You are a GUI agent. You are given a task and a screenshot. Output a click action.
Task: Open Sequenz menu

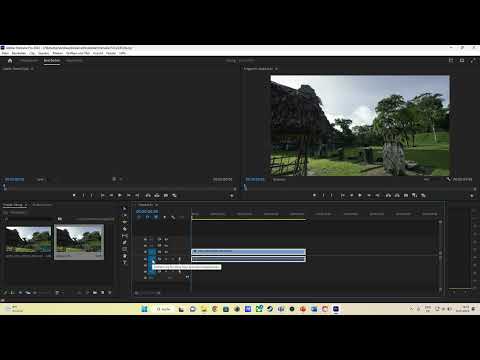click(x=44, y=53)
